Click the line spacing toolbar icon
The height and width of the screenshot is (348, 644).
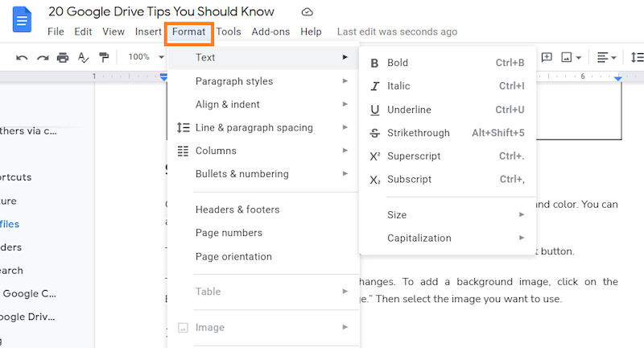point(638,57)
